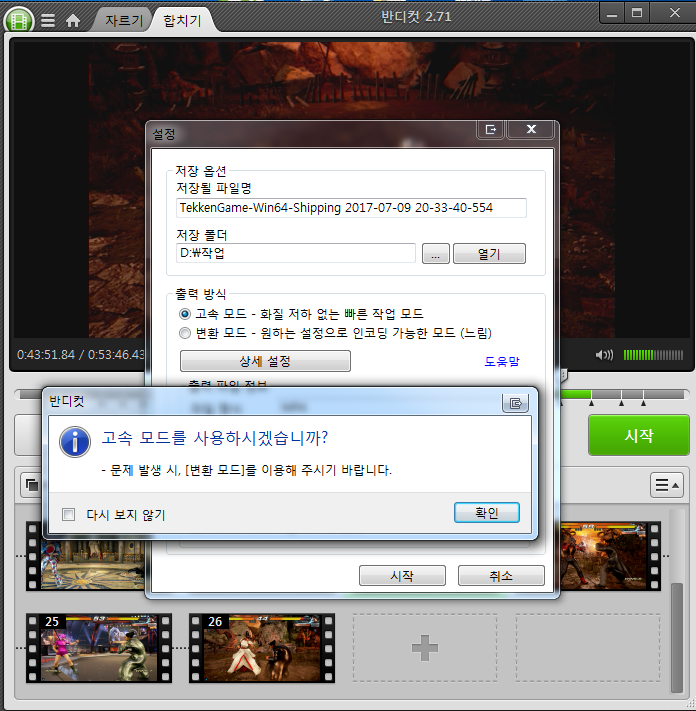Adjust the green volume level bar
This screenshot has width=696, height=711.
coord(653,355)
